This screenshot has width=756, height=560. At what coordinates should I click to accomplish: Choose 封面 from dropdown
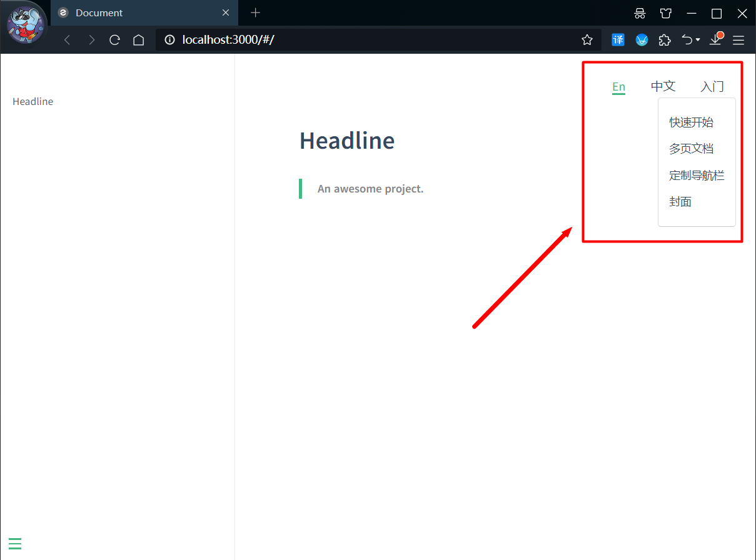(680, 202)
